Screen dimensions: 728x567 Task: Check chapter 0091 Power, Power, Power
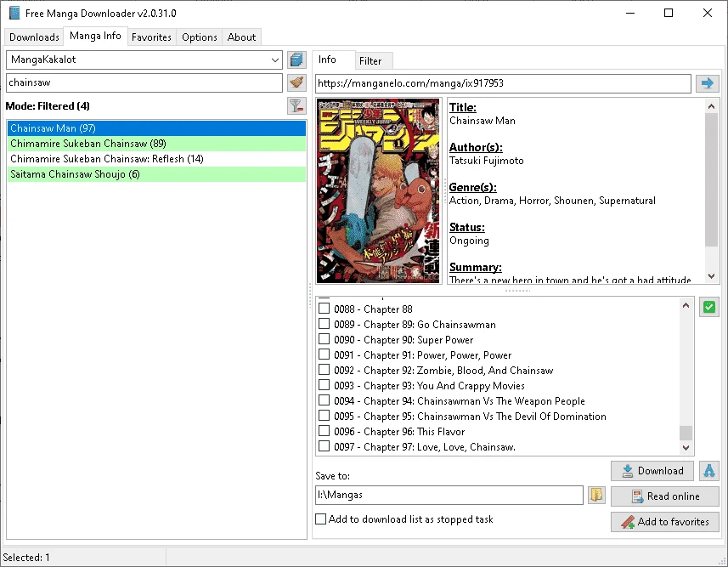(324, 354)
